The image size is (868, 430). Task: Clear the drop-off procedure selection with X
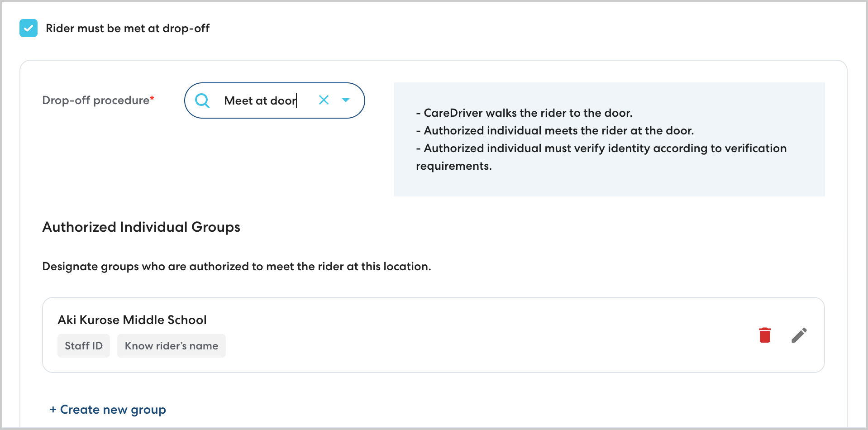324,100
